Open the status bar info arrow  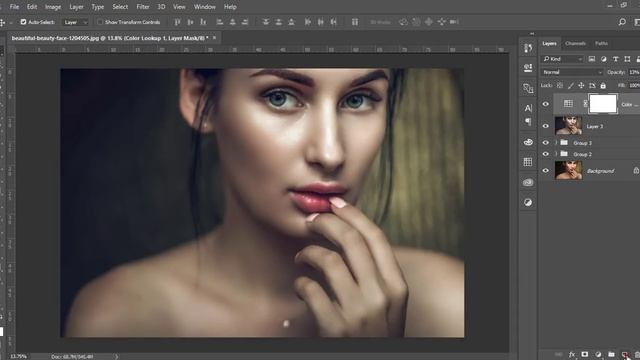pos(116,356)
